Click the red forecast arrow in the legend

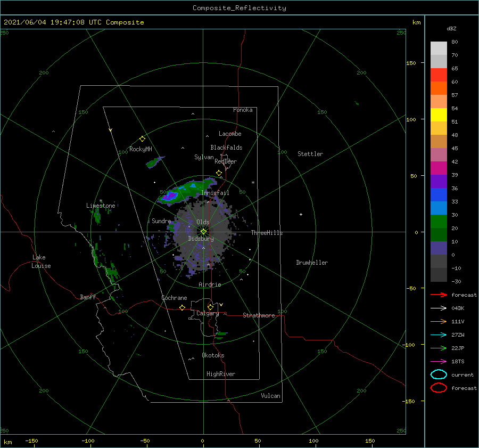point(439,295)
